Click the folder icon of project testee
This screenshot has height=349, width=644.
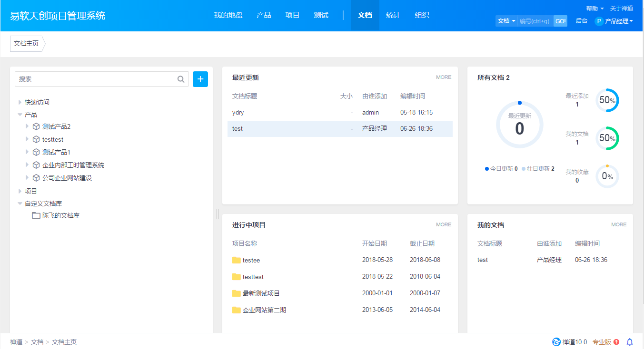click(237, 260)
